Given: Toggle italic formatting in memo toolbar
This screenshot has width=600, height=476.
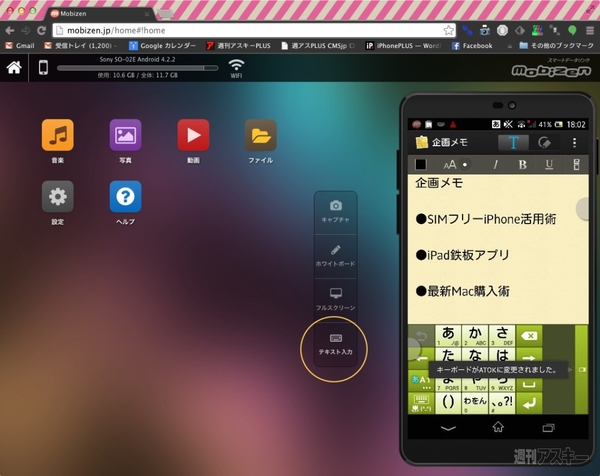Looking at the screenshot, I should pos(496,165).
